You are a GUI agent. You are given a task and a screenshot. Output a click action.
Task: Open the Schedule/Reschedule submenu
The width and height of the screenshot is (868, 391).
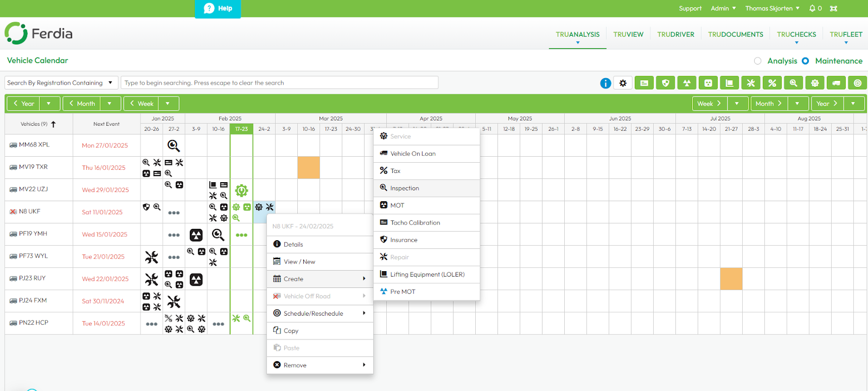pyautogui.click(x=320, y=313)
